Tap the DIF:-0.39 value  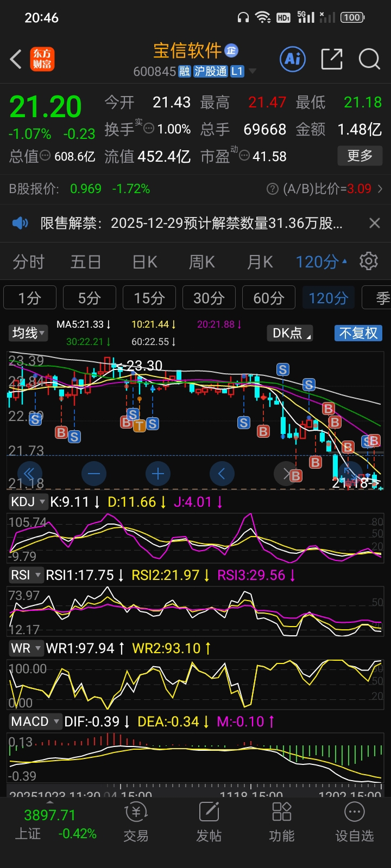pyautogui.click(x=97, y=722)
